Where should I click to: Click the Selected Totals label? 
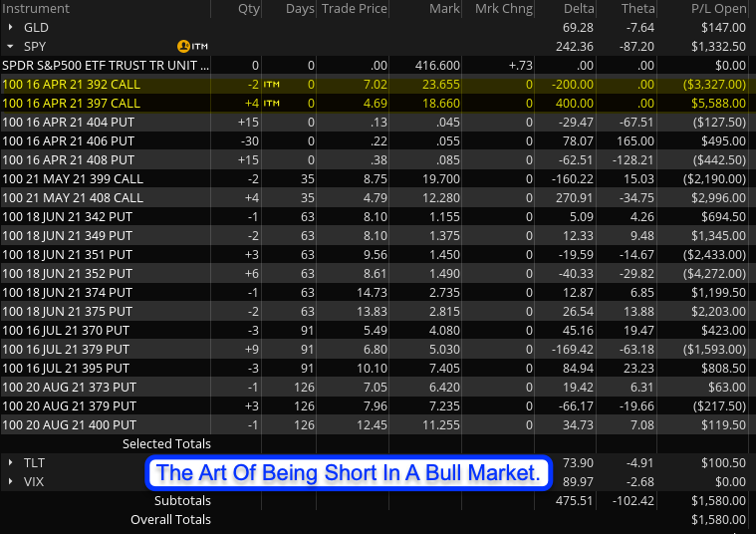(x=166, y=443)
